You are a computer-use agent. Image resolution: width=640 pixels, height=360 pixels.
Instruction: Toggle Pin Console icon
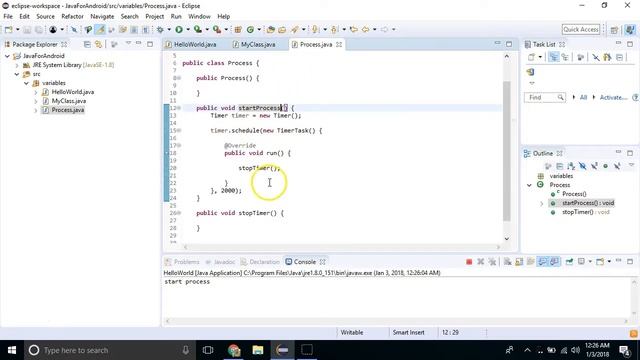[x=569, y=262]
